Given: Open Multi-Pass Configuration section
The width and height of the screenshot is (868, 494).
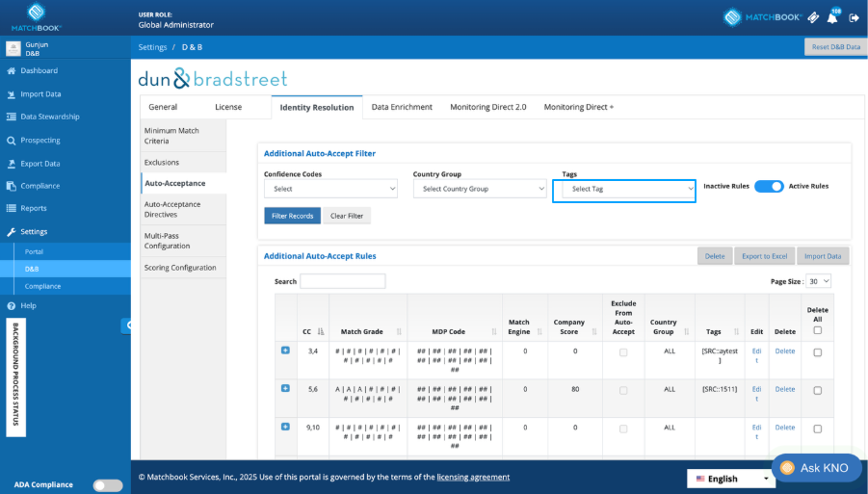Looking at the screenshot, I should click(x=183, y=241).
